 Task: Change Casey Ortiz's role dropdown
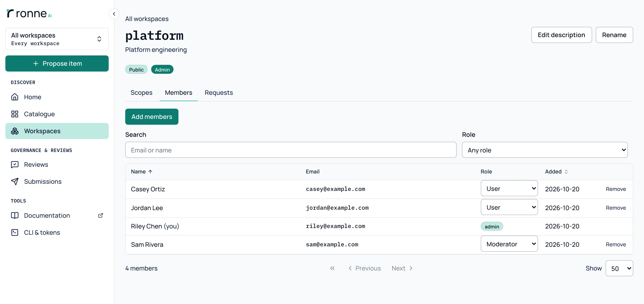[x=509, y=188]
